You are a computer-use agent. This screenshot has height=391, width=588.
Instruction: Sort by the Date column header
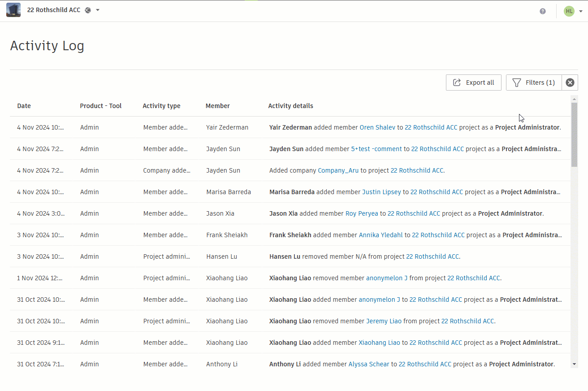24,106
